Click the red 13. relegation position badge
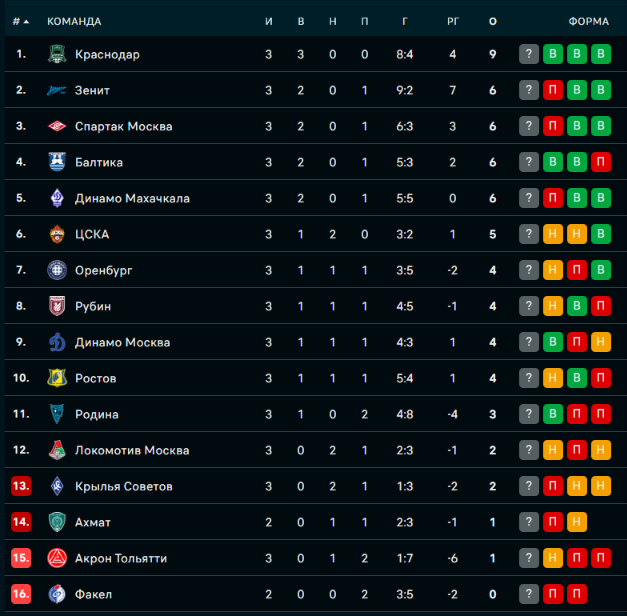This screenshot has width=627, height=616. click(x=21, y=486)
